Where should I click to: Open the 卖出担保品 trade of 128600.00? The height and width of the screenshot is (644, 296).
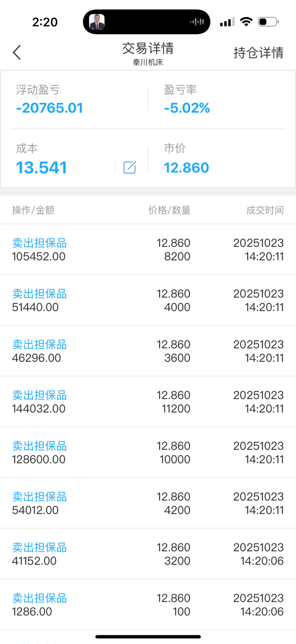[148, 452]
